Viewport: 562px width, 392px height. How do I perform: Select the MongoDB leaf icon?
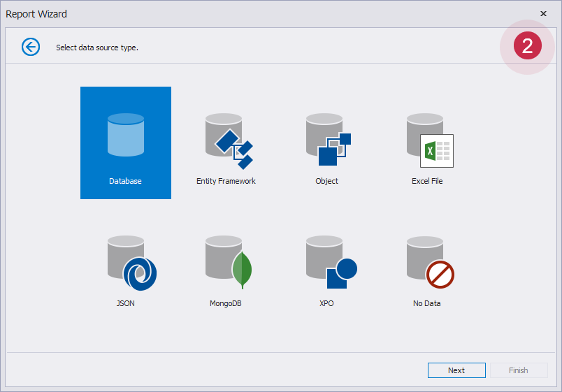243,270
